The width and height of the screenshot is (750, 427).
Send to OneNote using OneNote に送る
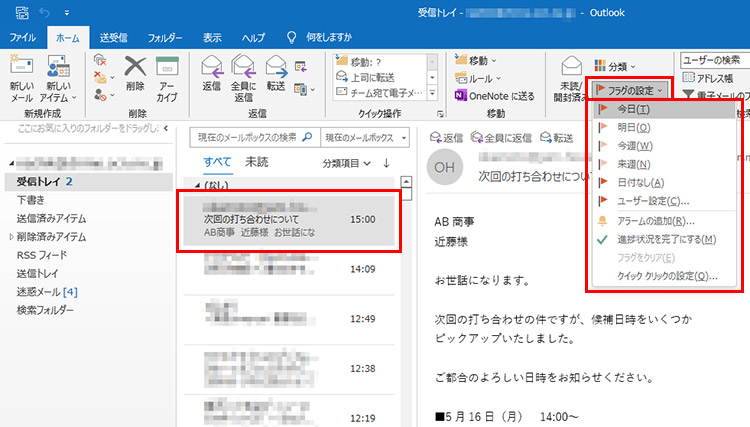495,94
